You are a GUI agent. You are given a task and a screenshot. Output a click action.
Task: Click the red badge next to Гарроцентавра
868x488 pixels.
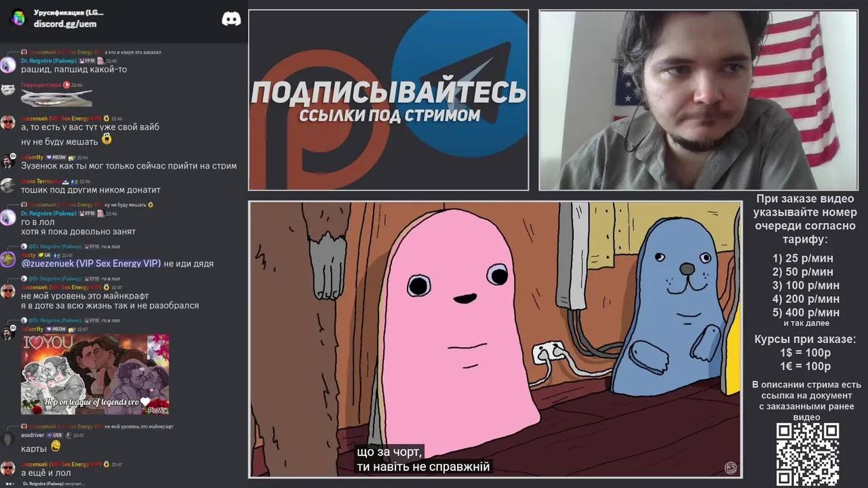[66, 85]
